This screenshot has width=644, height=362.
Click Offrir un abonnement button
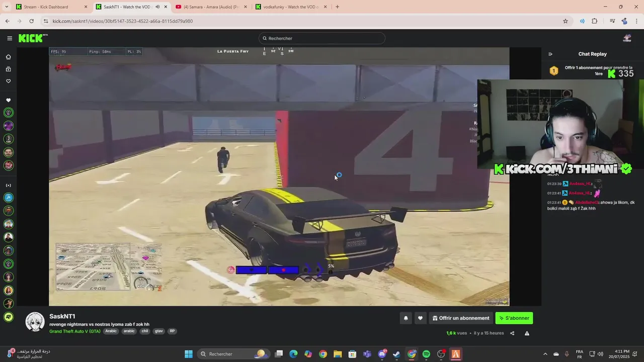point(460,318)
